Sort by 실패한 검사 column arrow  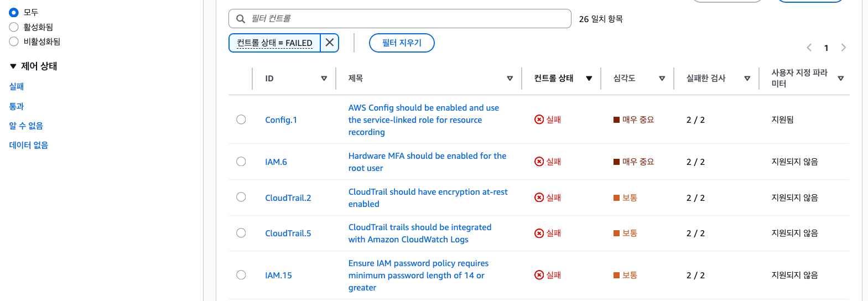coord(747,79)
